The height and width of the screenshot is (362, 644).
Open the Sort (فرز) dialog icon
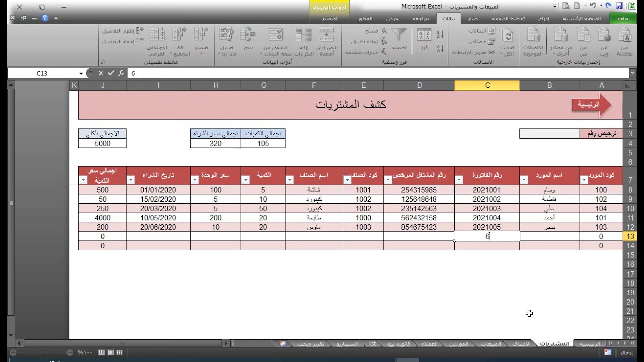pyautogui.click(x=424, y=39)
